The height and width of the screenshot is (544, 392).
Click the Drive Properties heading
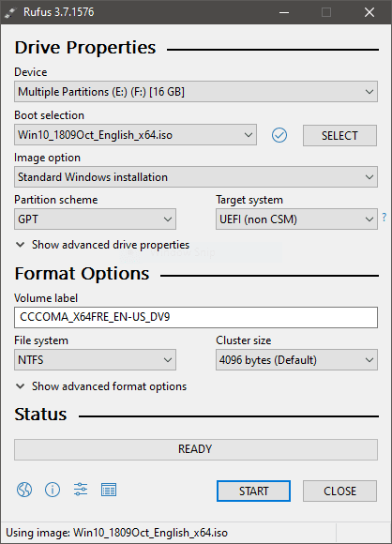click(85, 48)
